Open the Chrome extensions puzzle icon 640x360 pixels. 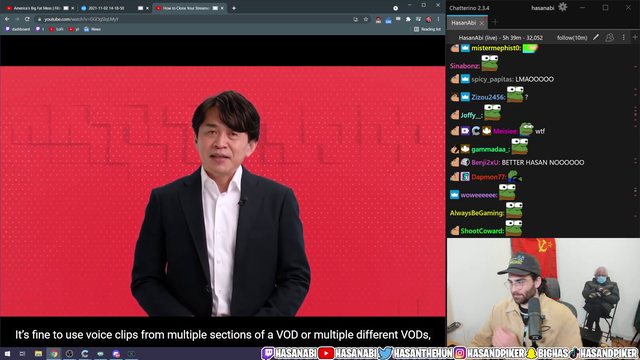point(408,19)
